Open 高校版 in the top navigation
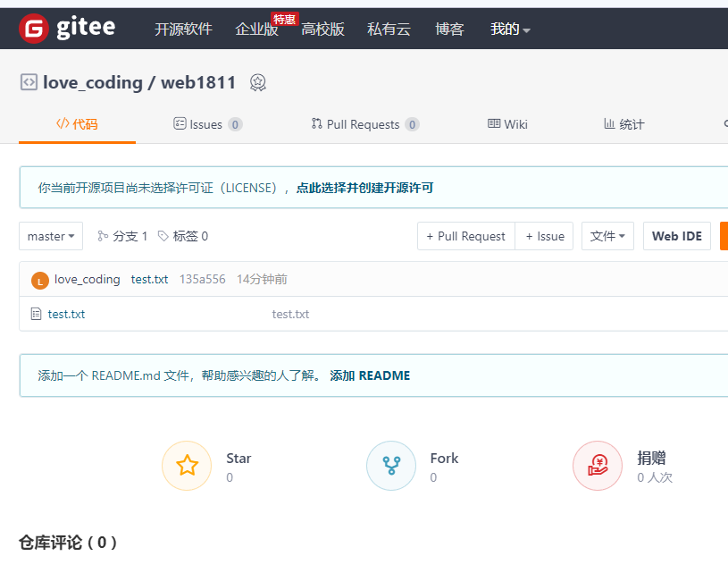 pos(322,29)
